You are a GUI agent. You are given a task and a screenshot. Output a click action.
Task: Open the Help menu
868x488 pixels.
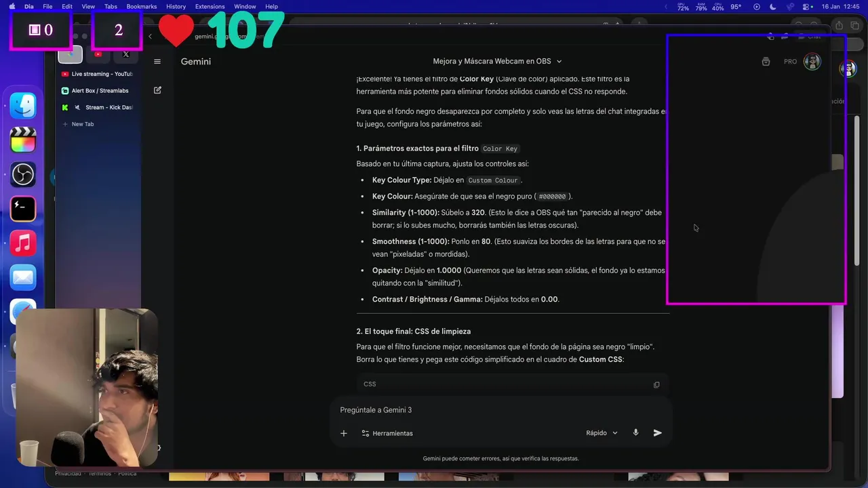tap(271, 6)
